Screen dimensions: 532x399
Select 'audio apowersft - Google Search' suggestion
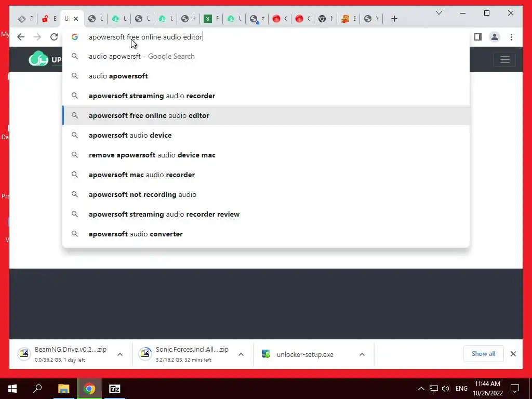(x=266, y=56)
